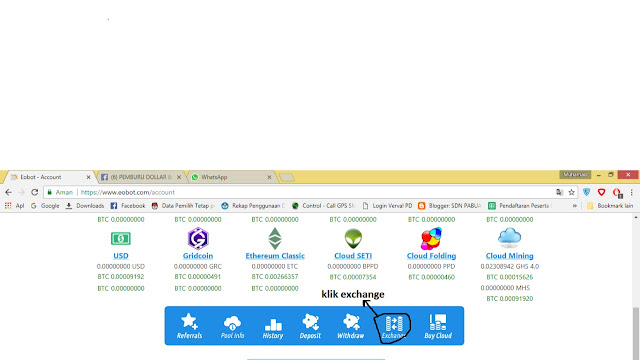Select the text 0.00000000 GRC

click(x=198, y=267)
